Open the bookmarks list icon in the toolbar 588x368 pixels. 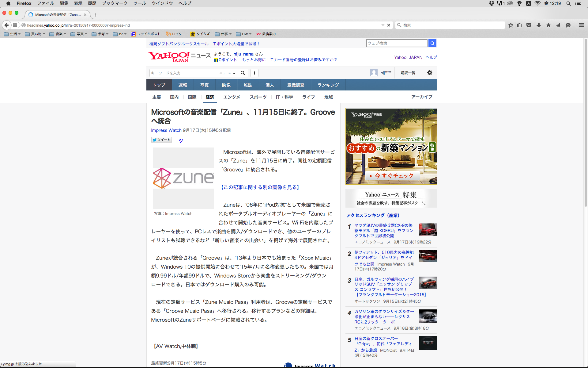[519, 25]
